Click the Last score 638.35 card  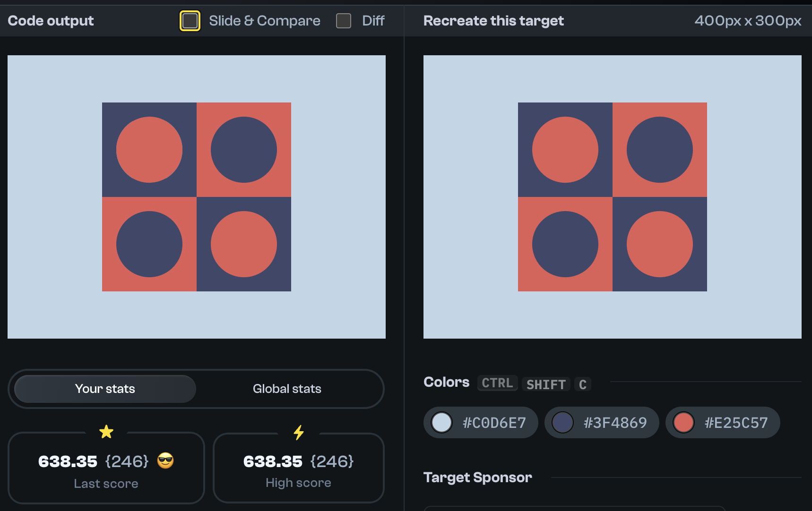pyautogui.click(x=106, y=468)
